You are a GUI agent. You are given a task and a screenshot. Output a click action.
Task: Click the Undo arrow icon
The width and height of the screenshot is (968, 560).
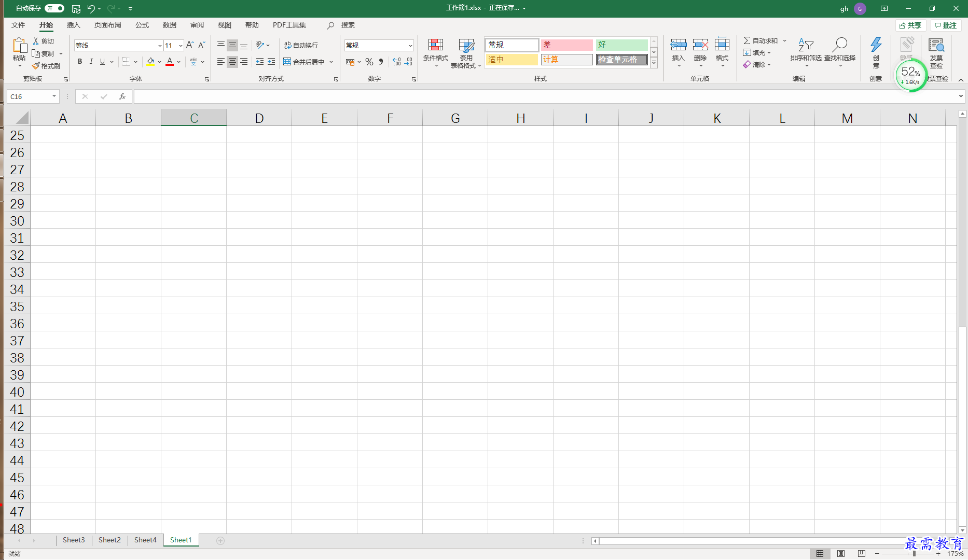click(91, 8)
